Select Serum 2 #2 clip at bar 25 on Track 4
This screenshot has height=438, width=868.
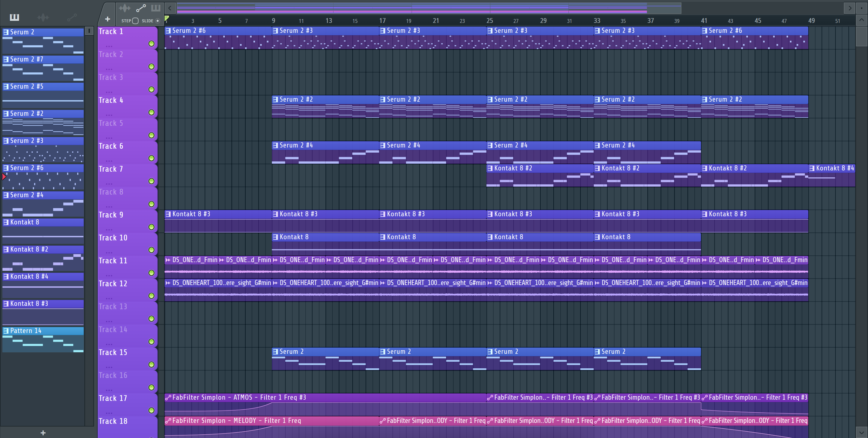coord(540,107)
